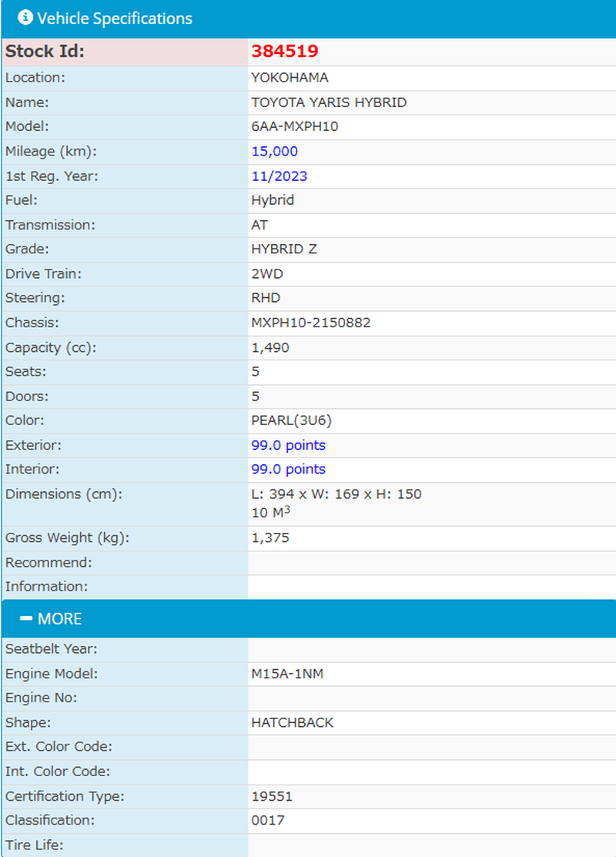Click the Seats: label
The width and height of the screenshot is (616, 857).
click(x=25, y=372)
